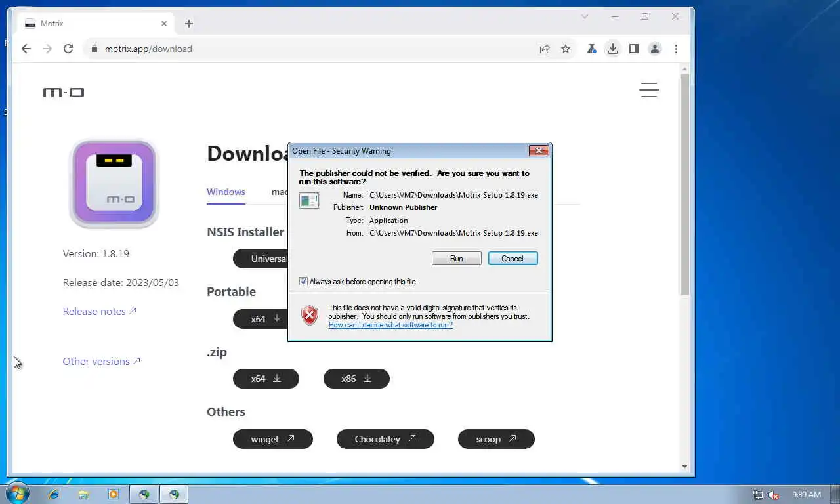The height and width of the screenshot is (504, 840).
Task: Click the muted volume tray icon
Action: [x=774, y=495]
